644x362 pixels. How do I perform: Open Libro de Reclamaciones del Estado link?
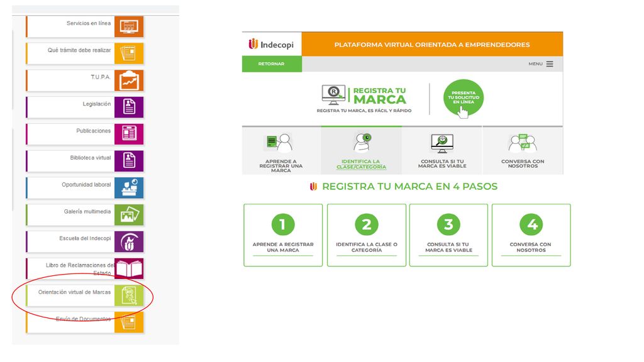[80, 269]
